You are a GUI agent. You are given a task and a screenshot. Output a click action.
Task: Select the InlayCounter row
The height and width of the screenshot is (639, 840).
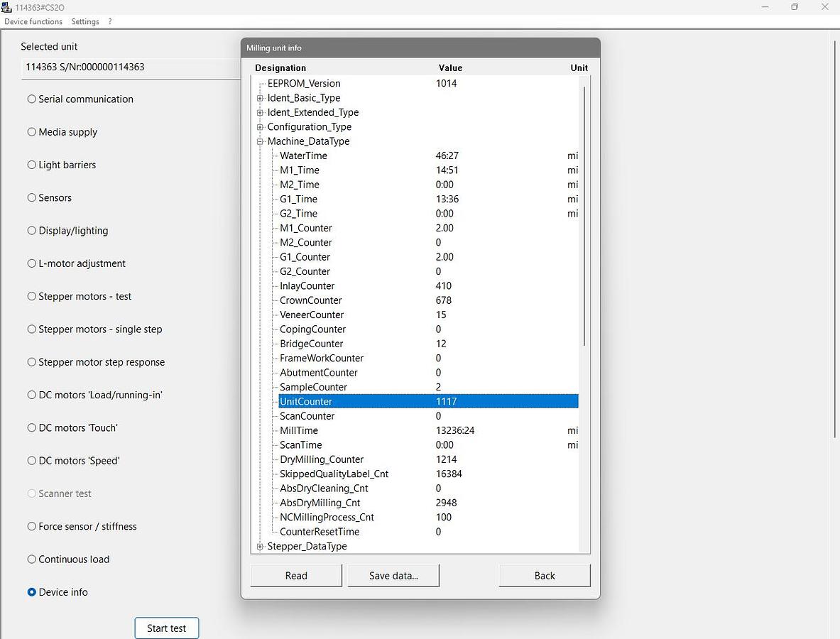point(429,286)
